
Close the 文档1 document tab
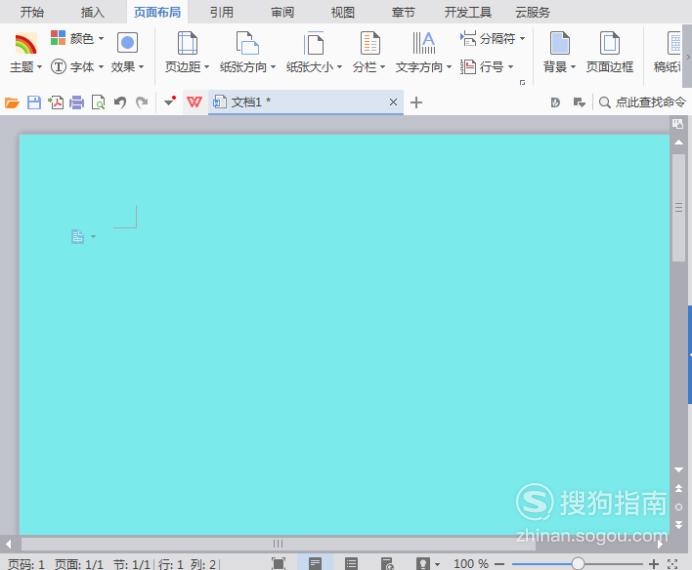point(393,102)
